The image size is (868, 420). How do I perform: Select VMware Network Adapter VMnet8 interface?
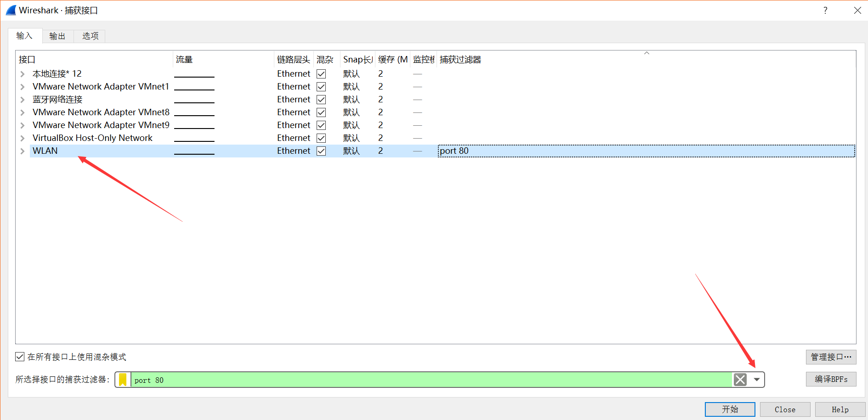point(101,112)
